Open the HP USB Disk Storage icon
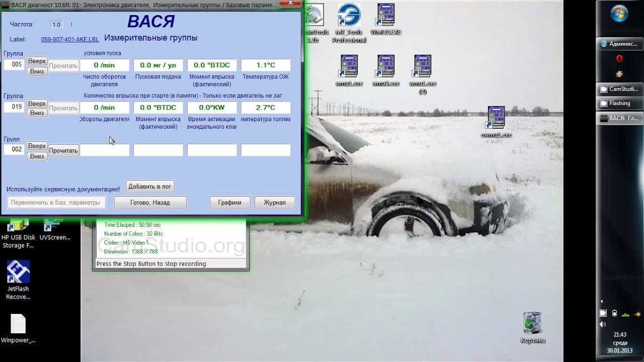The height and width of the screenshot is (362, 644). (18, 235)
